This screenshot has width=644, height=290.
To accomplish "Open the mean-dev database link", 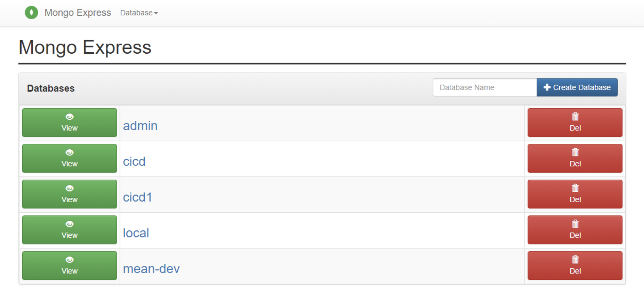I will point(151,269).
